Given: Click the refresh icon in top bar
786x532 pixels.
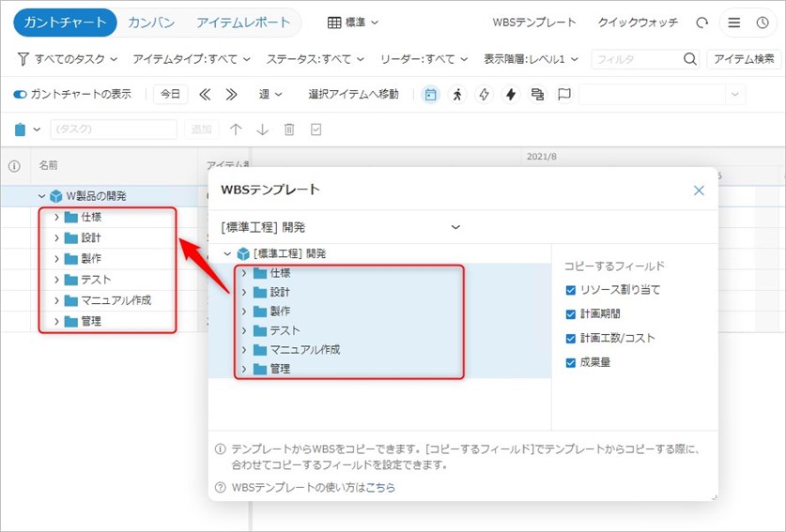Looking at the screenshot, I should click(x=701, y=23).
